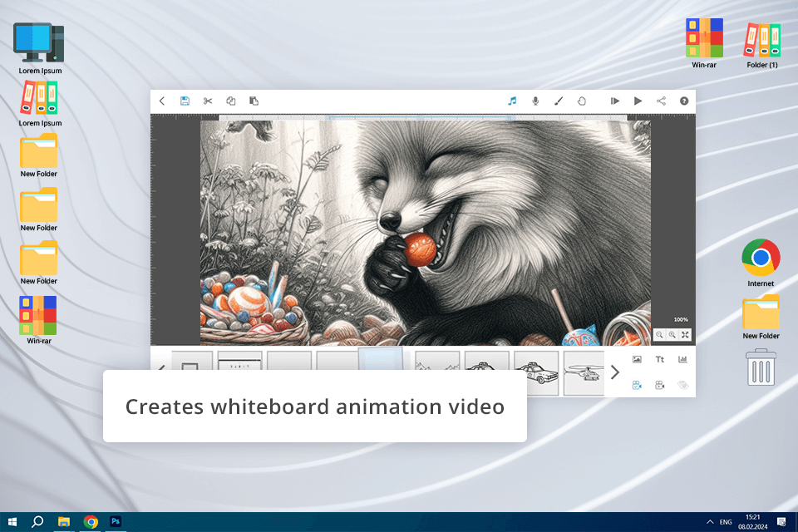Select New Folder below the Internet shortcut
Image resolution: width=798 pixels, height=532 pixels.
[761, 317]
